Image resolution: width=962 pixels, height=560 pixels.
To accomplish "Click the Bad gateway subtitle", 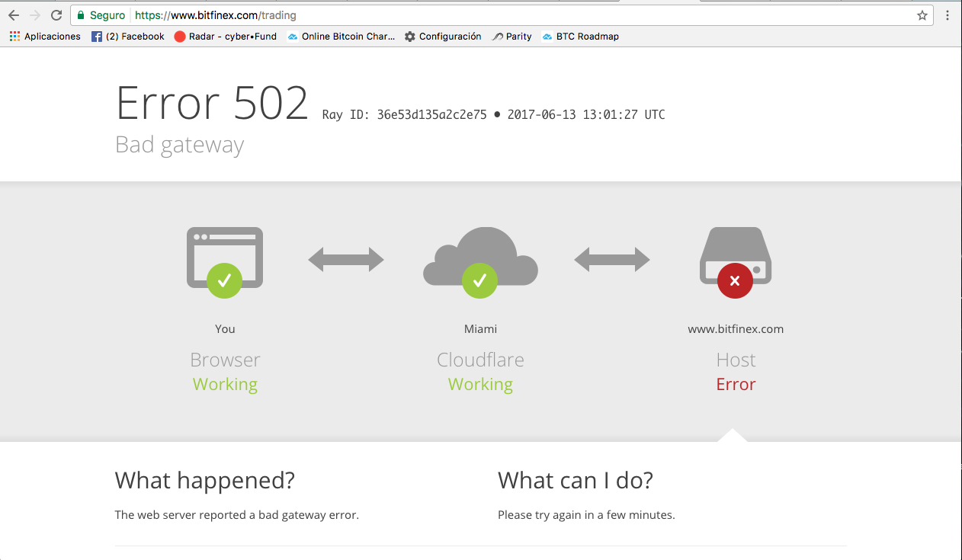I will (x=180, y=145).
